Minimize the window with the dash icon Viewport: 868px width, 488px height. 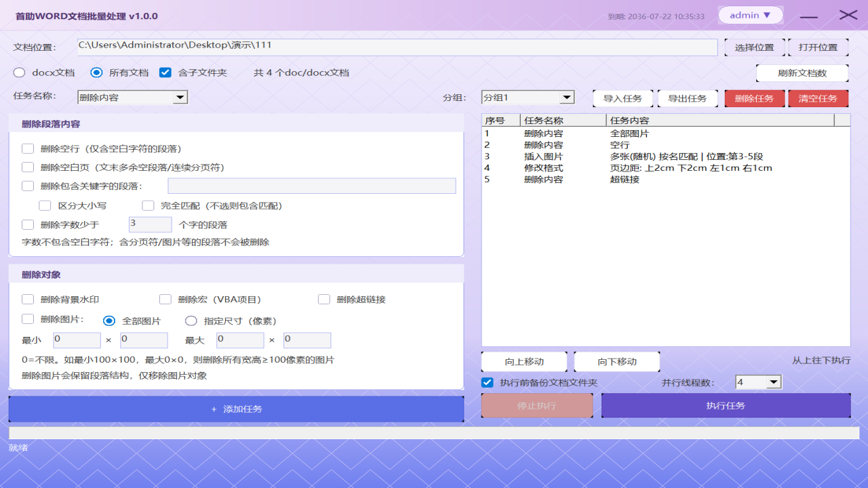point(809,16)
